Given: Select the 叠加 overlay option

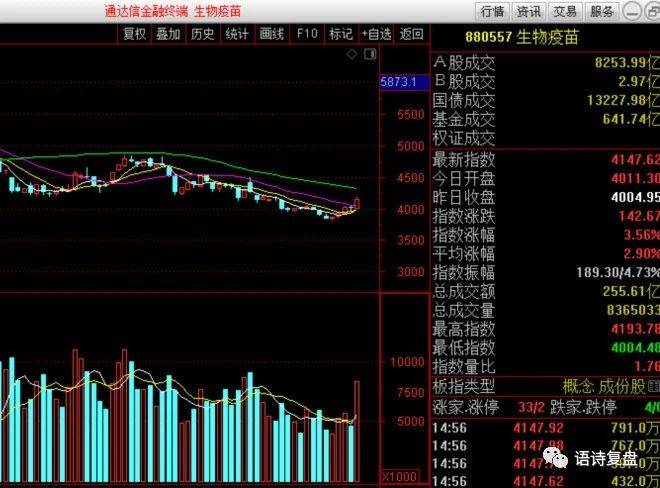Looking at the screenshot, I should pos(168,34).
